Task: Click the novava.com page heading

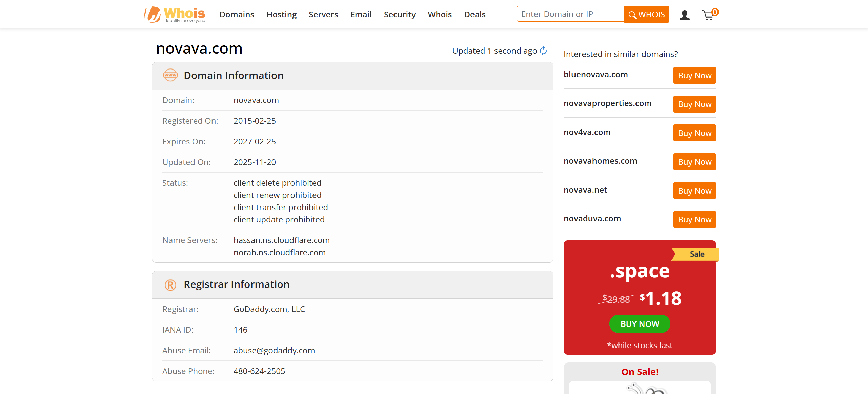Action: (x=199, y=48)
